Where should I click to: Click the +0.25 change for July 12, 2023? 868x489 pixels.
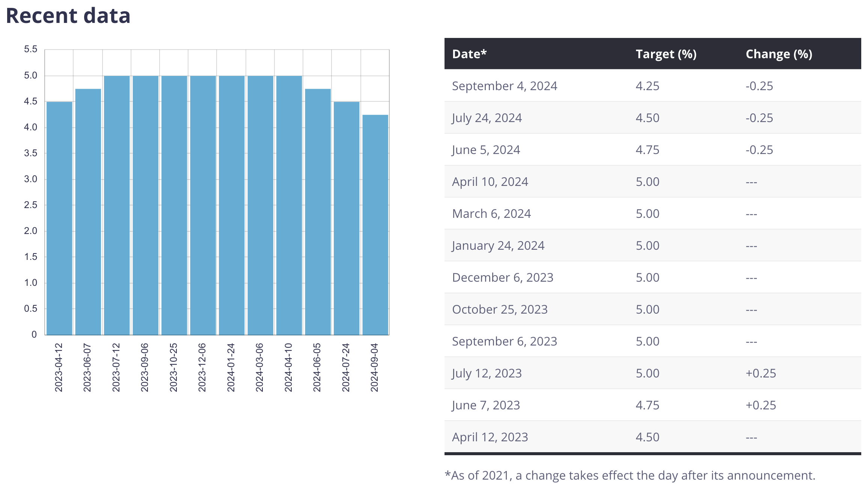pos(761,373)
